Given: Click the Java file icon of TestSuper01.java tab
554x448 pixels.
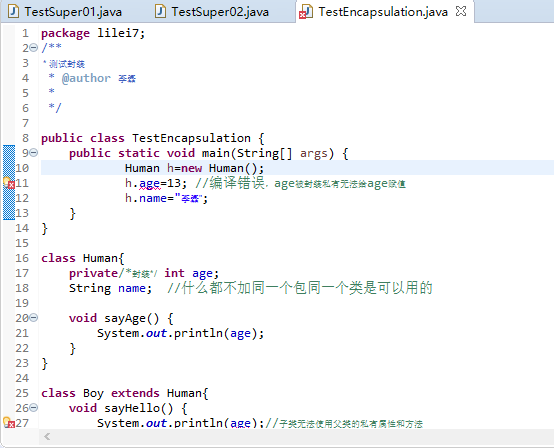Looking at the screenshot, I should 13,12.
